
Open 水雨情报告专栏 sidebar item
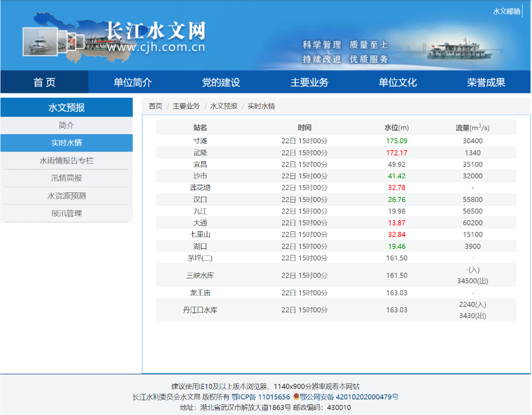point(66,161)
